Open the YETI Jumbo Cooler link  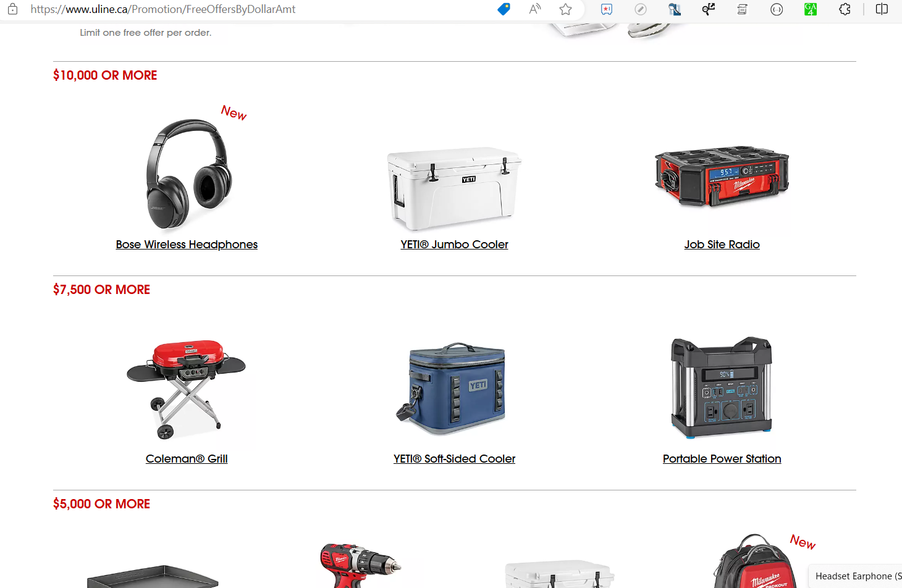pyautogui.click(x=454, y=245)
